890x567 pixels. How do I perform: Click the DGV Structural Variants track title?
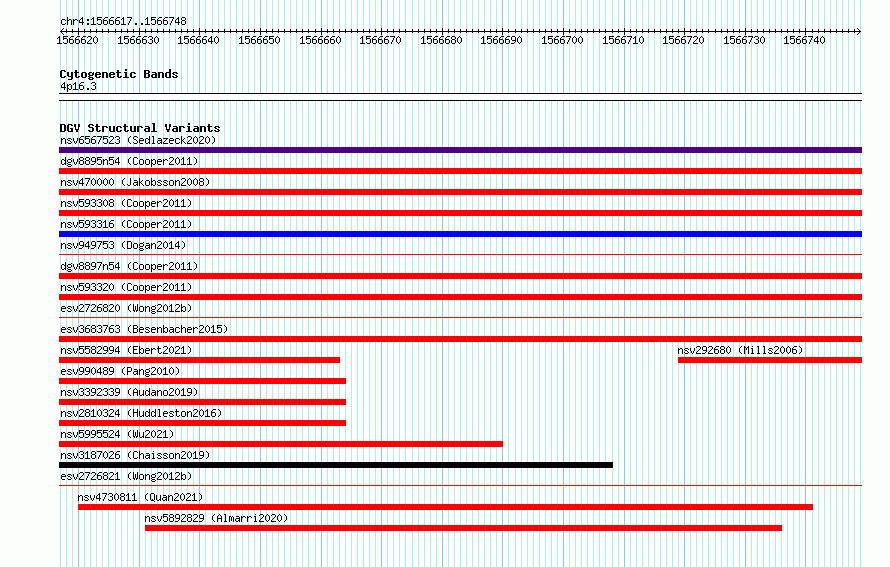(x=140, y=128)
